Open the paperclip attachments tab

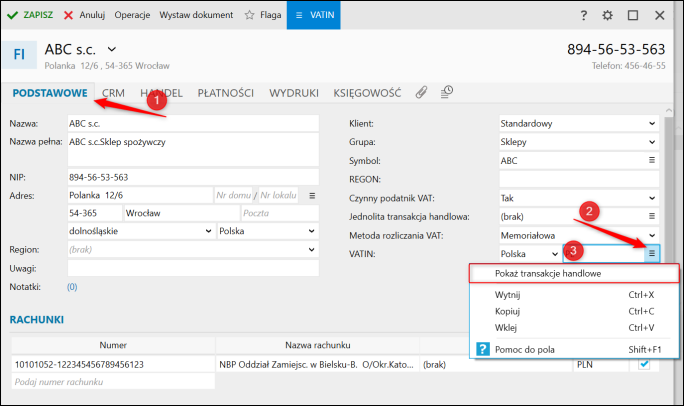click(x=421, y=92)
